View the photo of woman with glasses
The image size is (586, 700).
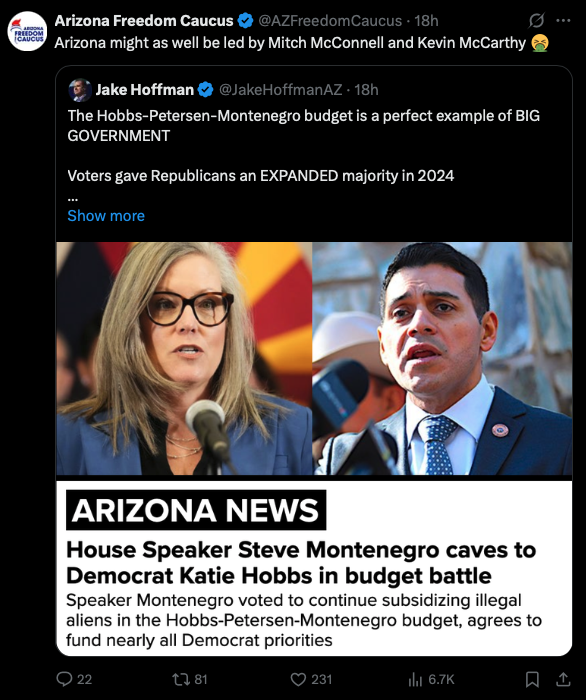click(184, 358)
